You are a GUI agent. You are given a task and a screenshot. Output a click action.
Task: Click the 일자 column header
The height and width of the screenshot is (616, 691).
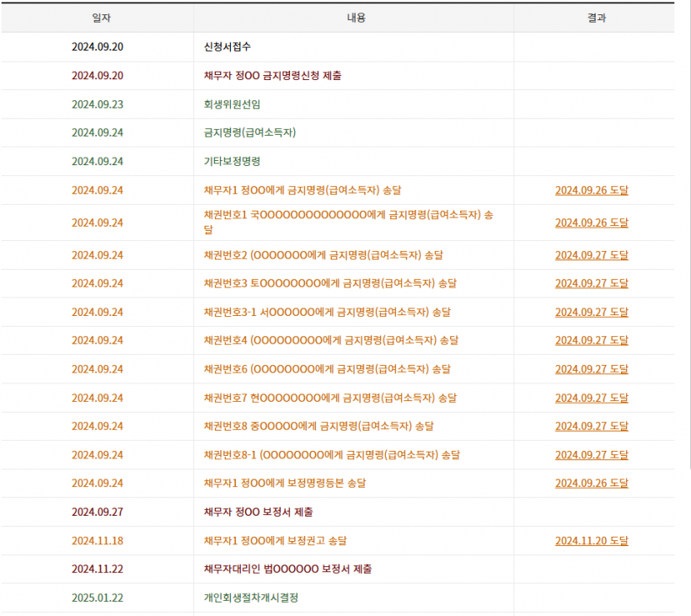[101, 18]
